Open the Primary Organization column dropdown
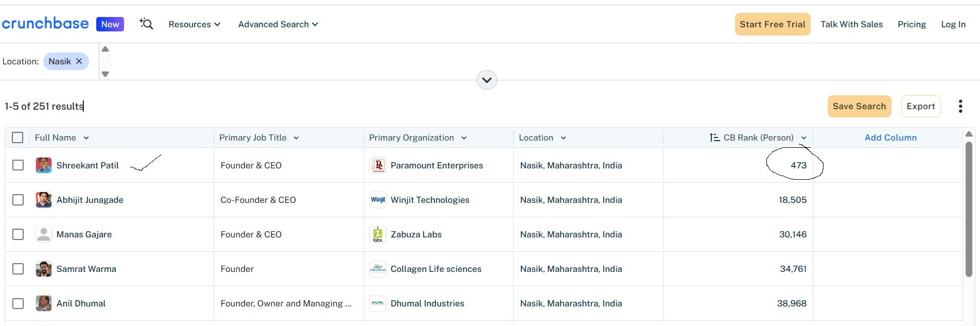 pyautogui.click(x=464, y=138)
